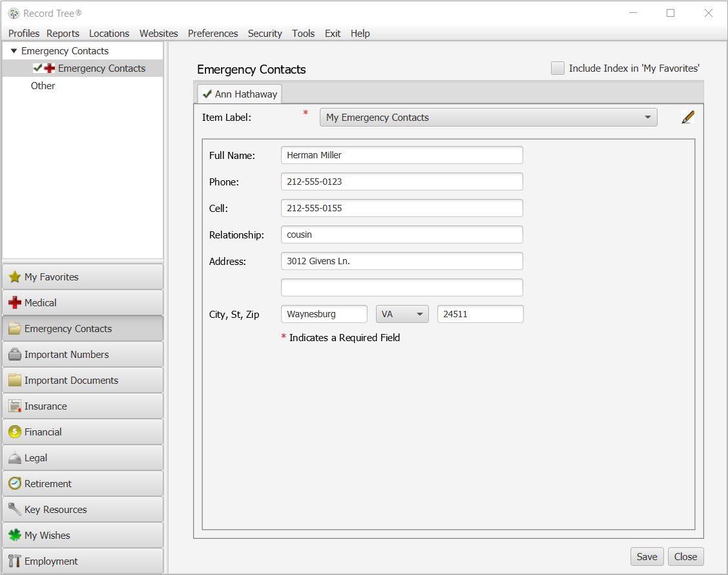The height and width of the screenshot is (575, 728).
Task: Click the Financial dollar icon
Action: [14, 432]
